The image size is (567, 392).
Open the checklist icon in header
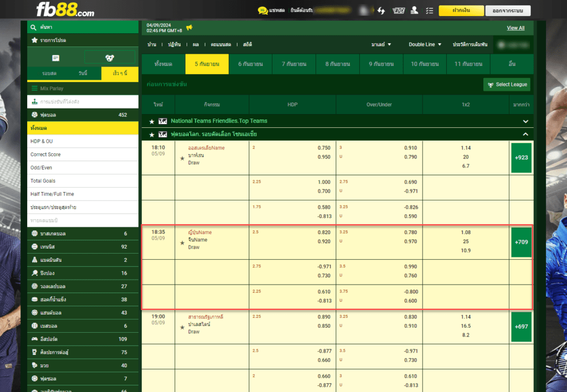[430, 11]
